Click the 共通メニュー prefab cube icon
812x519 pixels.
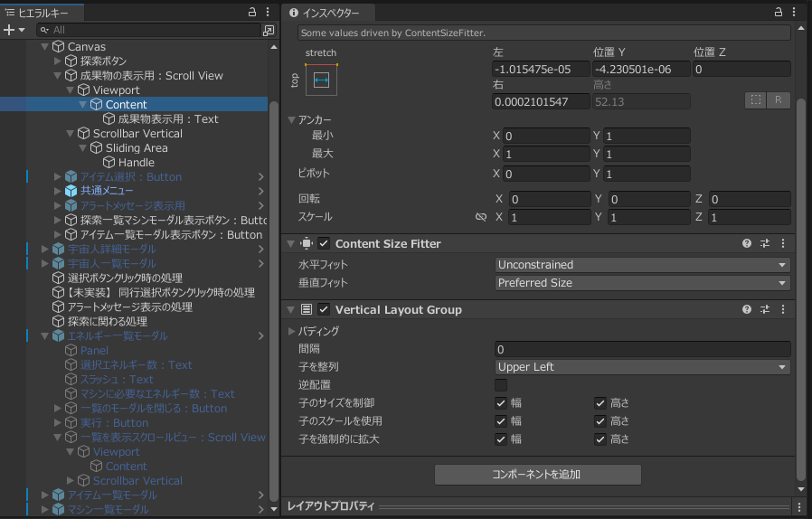[71, 191]
